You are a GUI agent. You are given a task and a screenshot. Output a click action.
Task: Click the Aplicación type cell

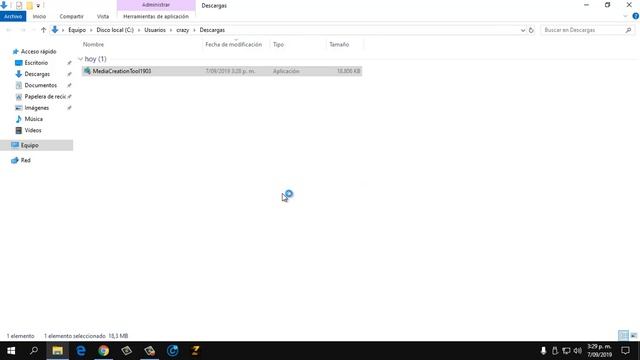coord(286,71)
